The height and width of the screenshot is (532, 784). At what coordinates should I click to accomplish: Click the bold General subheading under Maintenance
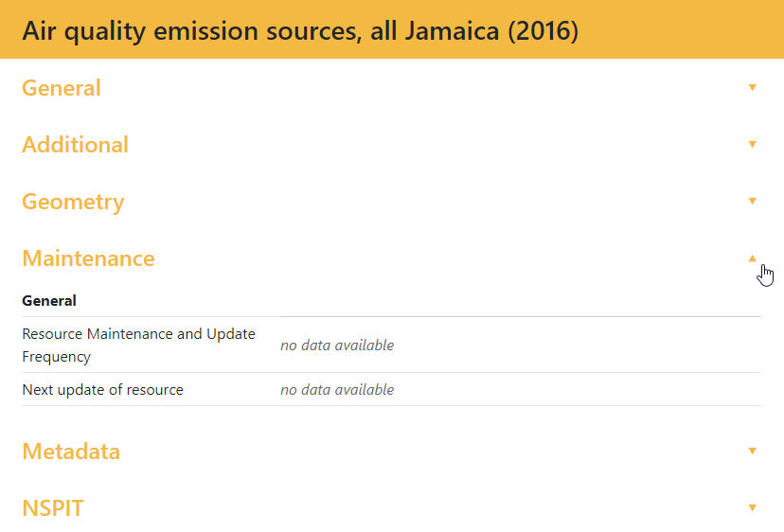pos(49,301)
